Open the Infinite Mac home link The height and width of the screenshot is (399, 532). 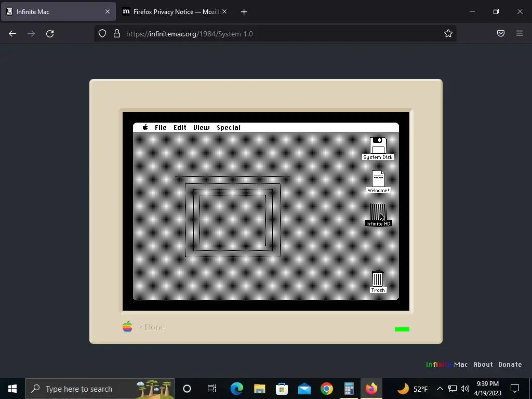click(447, 364)
